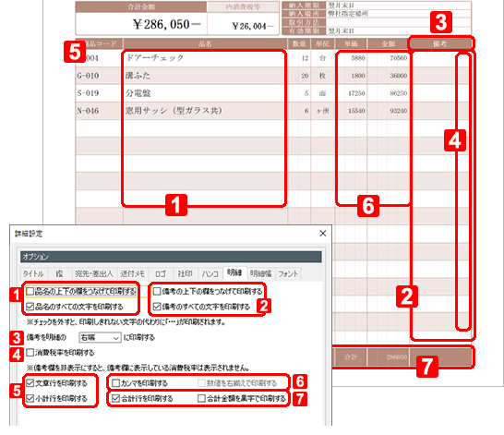The height and width of the screenshot is (435, 504).
Task: Open the 明細幅 tab
Action: [260, 273]
